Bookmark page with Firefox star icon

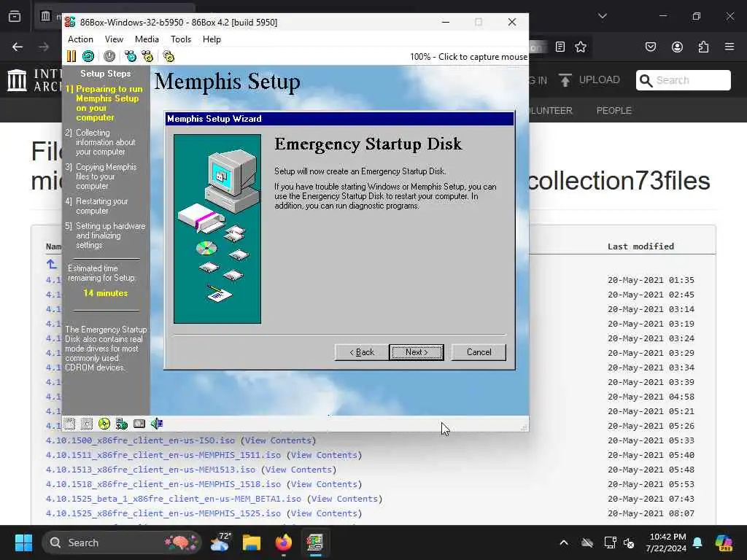[x=580, y=47]
